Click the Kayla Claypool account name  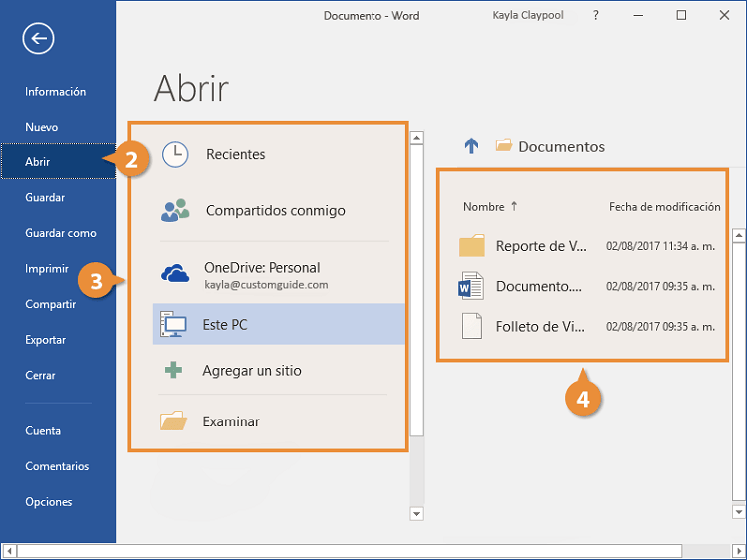528,15
